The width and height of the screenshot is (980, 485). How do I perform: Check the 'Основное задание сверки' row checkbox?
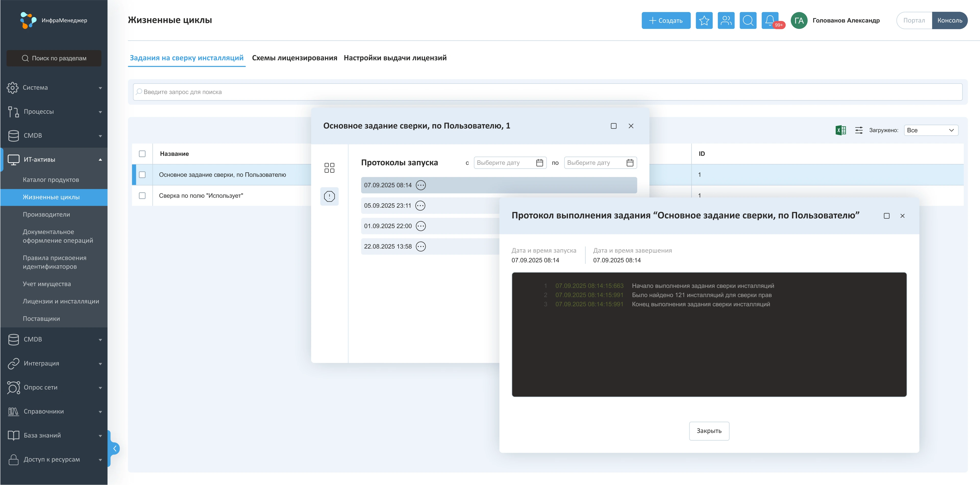click(142, 175)
